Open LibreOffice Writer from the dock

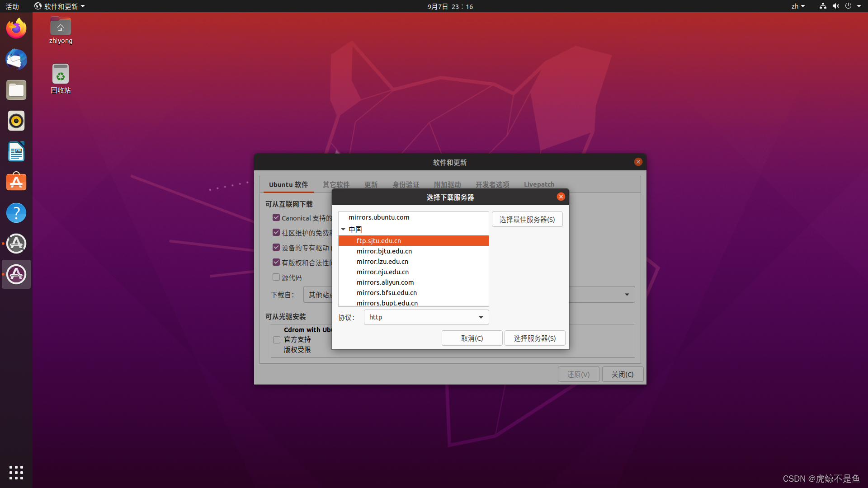pos(16,151)
